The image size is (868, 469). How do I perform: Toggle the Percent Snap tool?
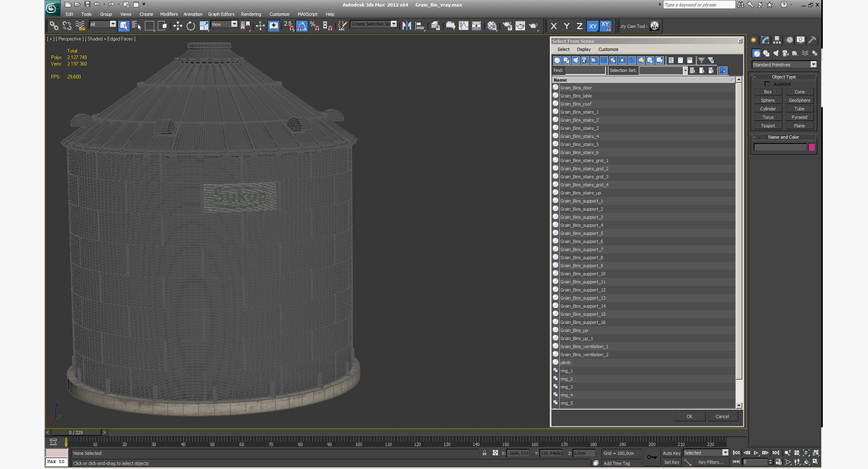click(314, 26)
